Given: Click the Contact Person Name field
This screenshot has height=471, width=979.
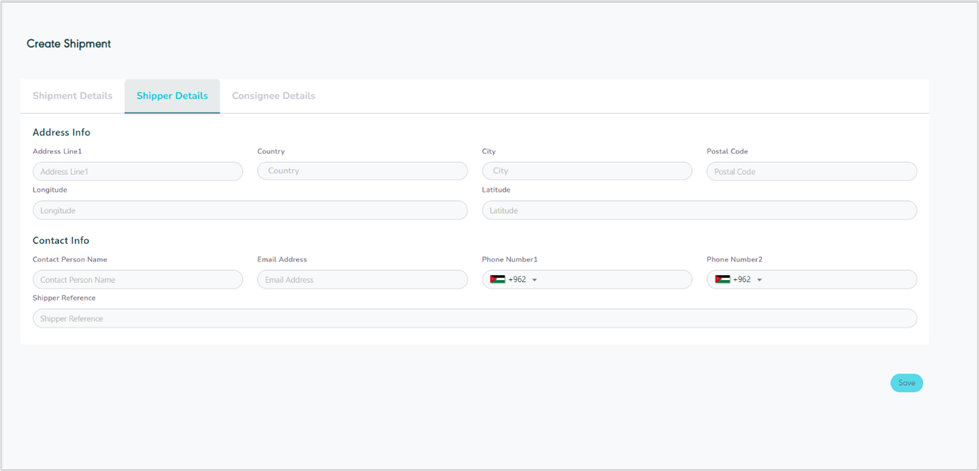Looking at the screenshot, I should pyautogui.click(x=138, y=280).
